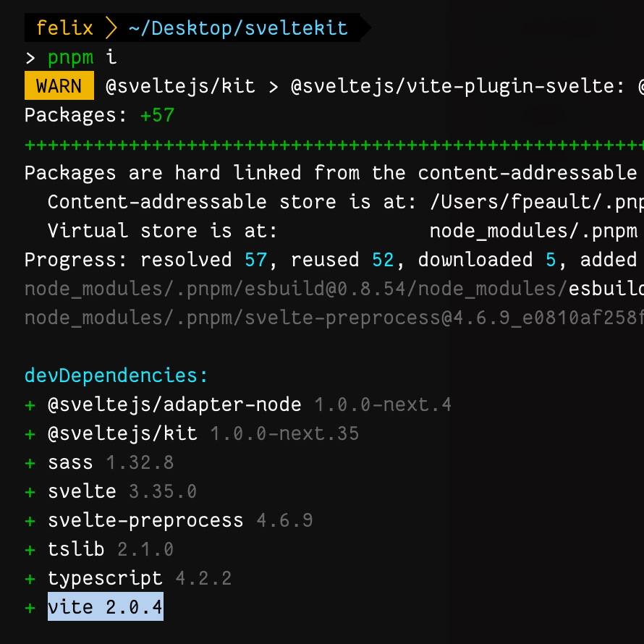
Task: Click the version '1.0.0-next.4'
Action: pos(383,405)
